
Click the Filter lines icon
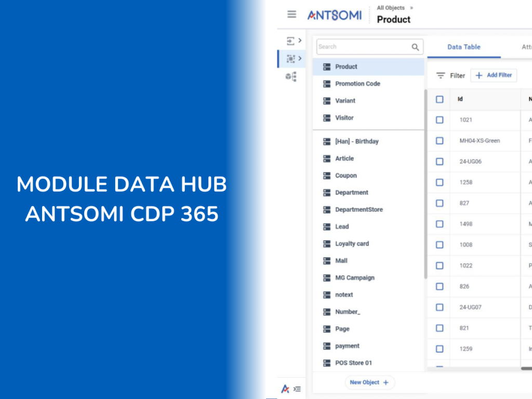point(441,75)
